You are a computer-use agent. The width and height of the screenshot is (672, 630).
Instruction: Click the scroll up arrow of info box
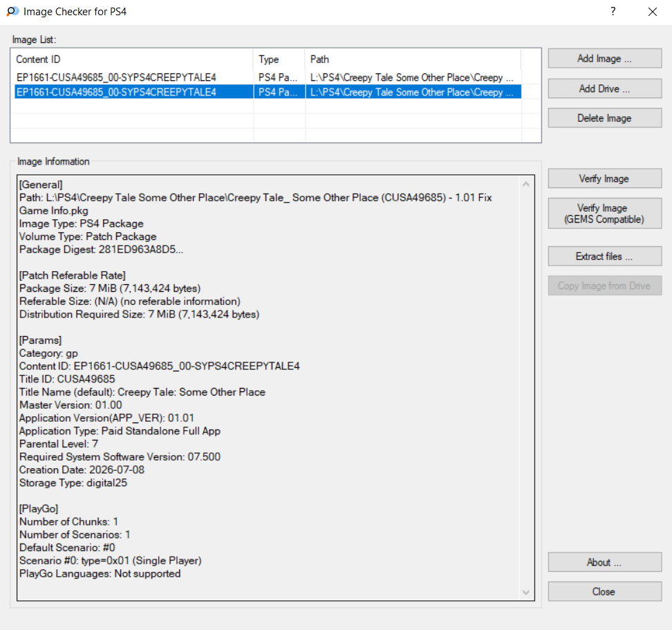click(x=526, y=184)
